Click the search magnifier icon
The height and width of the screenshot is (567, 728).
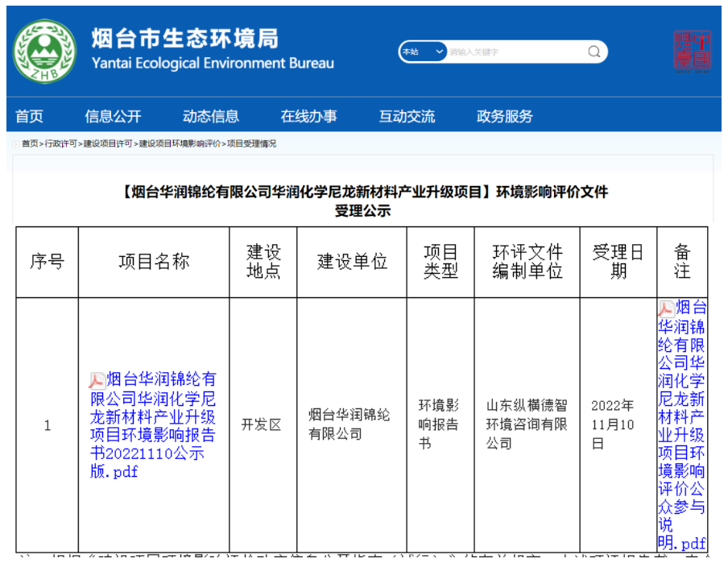click(594, 52)
